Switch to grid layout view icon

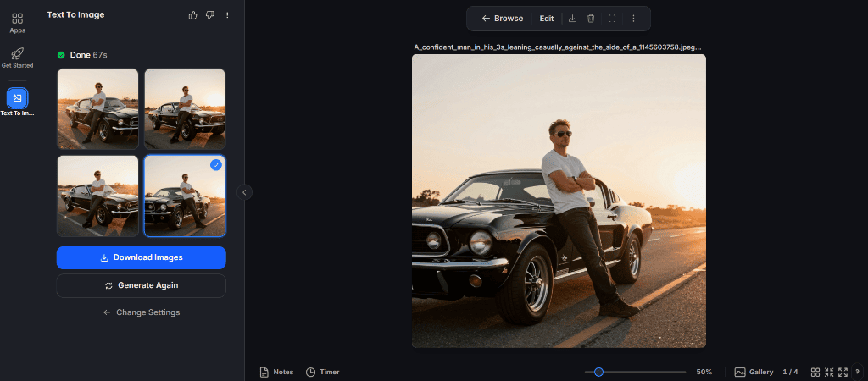click(815, 373)
